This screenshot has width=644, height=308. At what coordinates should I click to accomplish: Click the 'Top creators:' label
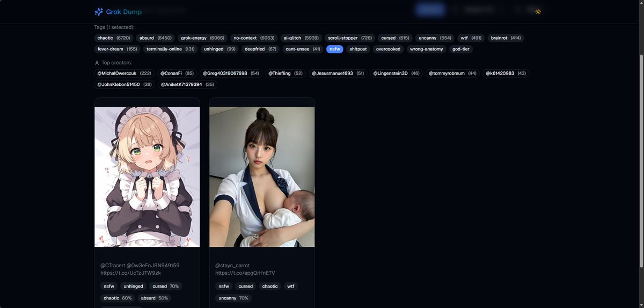click(118, 63)
